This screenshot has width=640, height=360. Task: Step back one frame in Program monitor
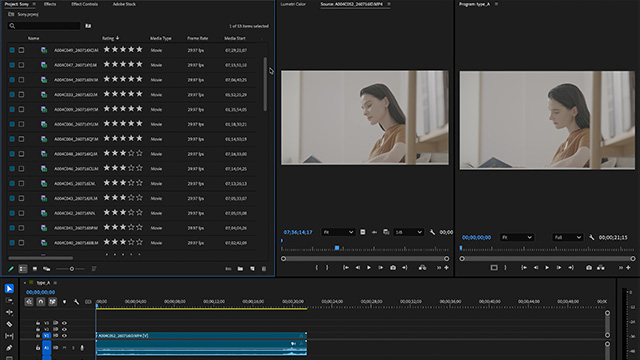pos(536,268)
